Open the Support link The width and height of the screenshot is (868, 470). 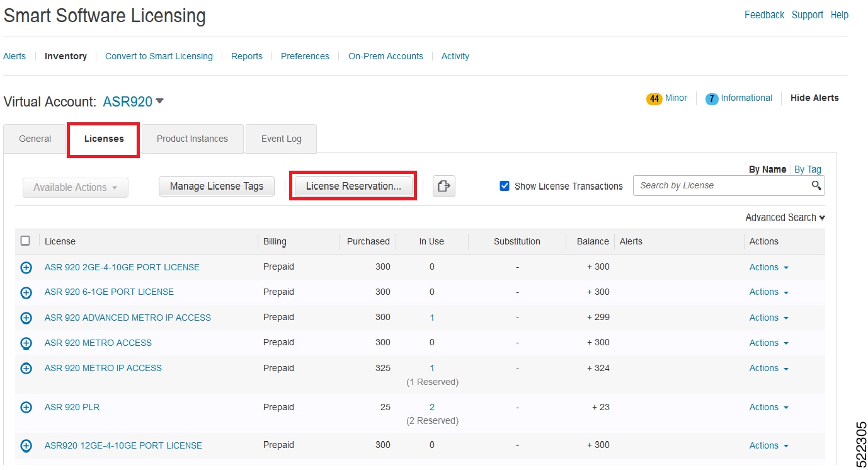[x=808, y=14]
